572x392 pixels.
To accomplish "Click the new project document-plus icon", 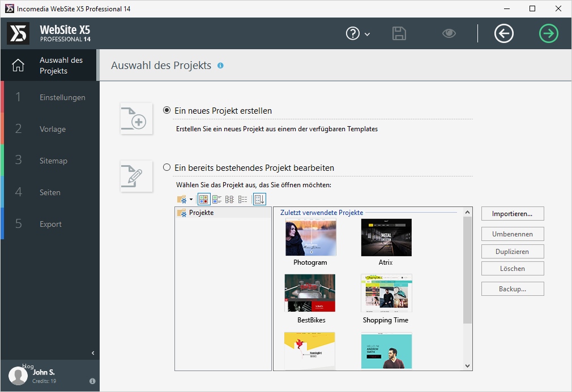I will point(136,118).
